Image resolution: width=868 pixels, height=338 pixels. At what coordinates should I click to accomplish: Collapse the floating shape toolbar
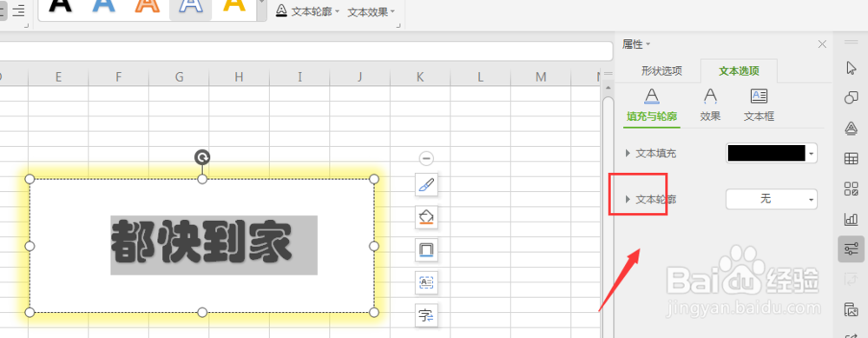(x=426, y=158)
